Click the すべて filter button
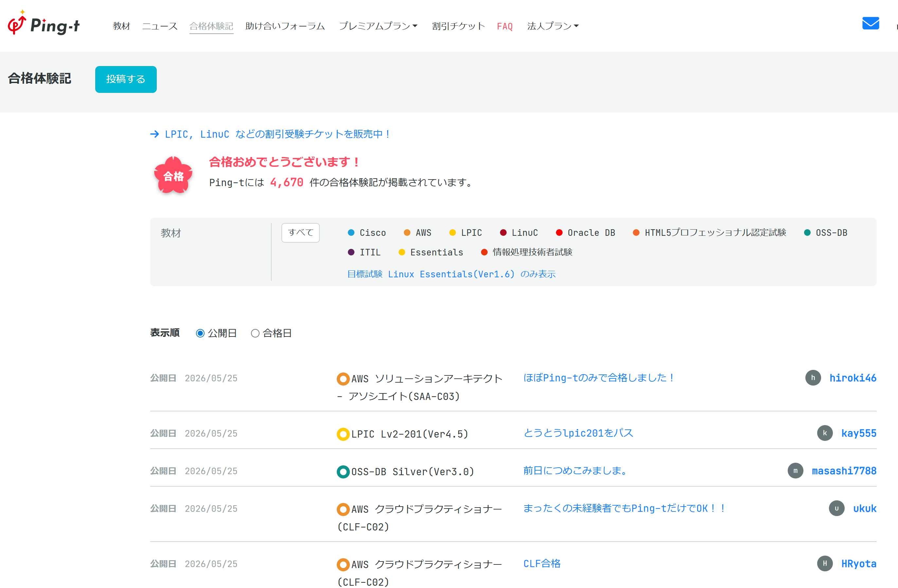The height and width of the screenshot is (588, 898). pyautogui.click(x=300, y=233)
